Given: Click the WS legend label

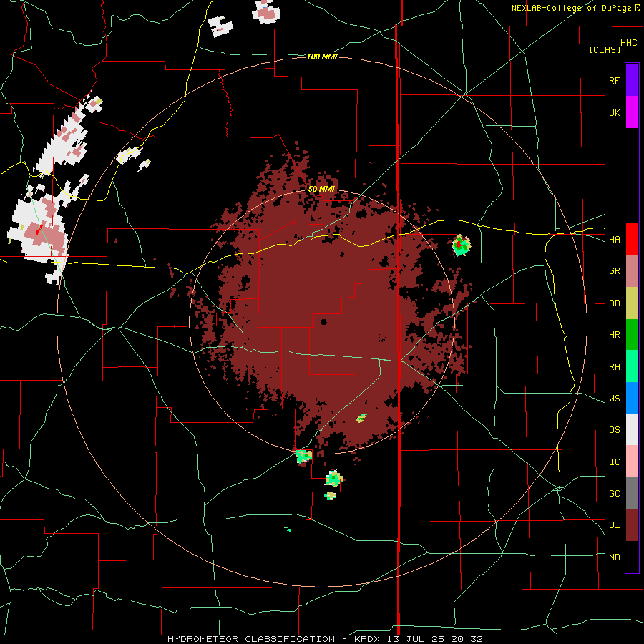Looking at the screenshot, I should pos(615,399).
